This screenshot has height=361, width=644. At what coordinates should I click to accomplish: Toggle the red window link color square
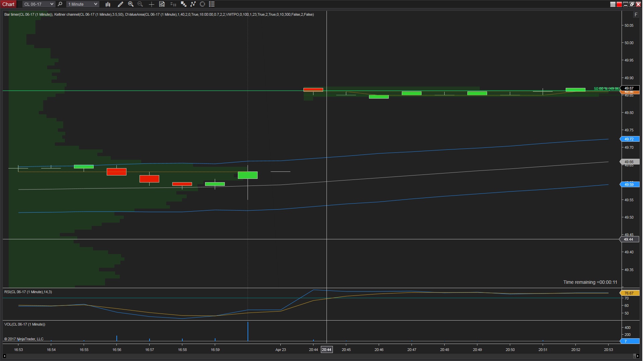point(619,4)
